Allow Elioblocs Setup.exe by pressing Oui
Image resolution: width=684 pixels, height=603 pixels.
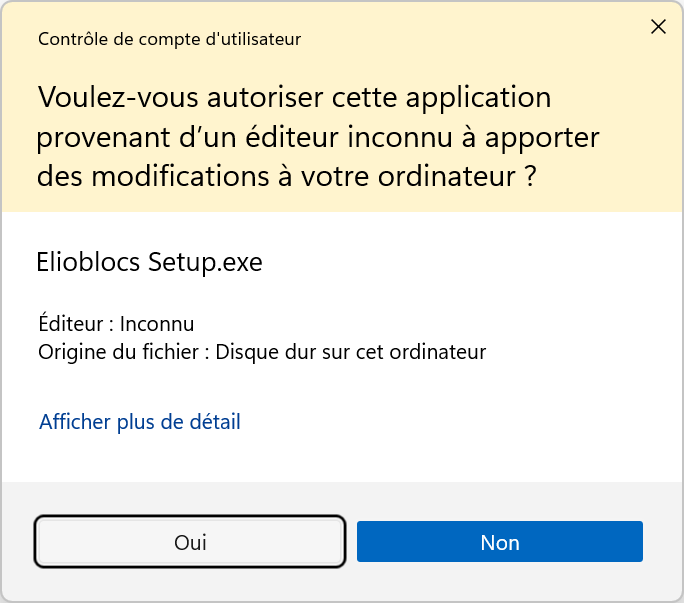pyautogui.click(x=190, y=542)
